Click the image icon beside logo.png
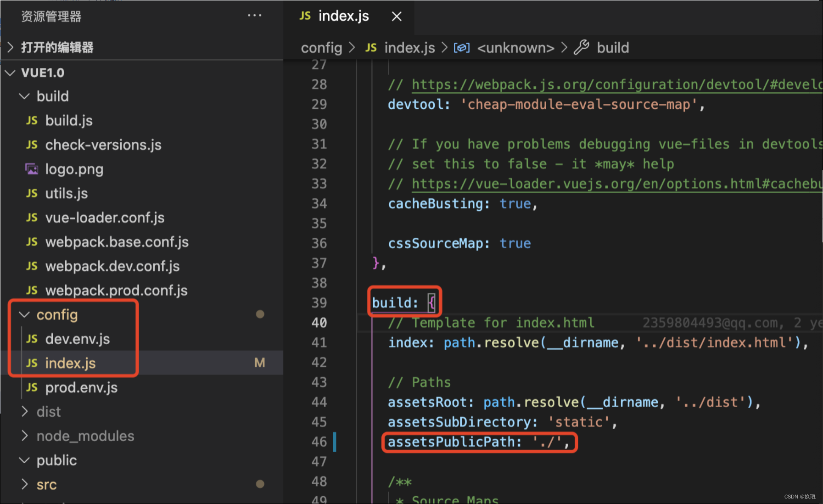Viewport: 823px width, 504px height. pyautogui.click(x=32, y=169)
